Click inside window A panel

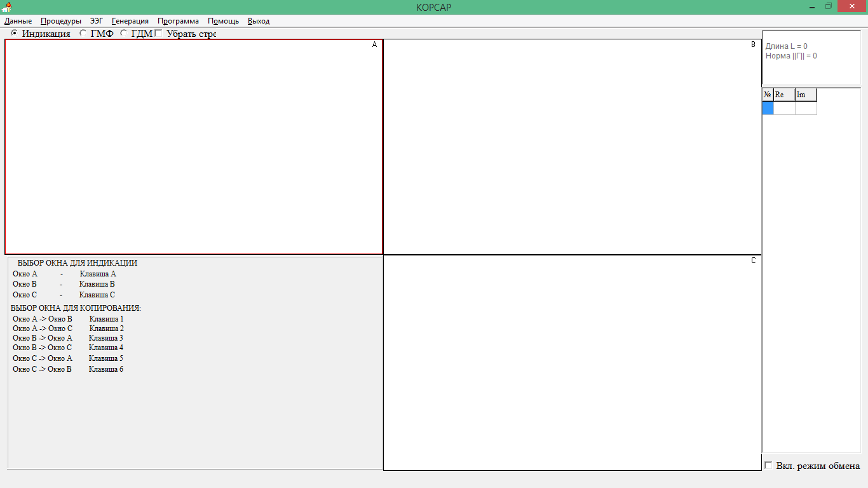(x=194, y=147)
